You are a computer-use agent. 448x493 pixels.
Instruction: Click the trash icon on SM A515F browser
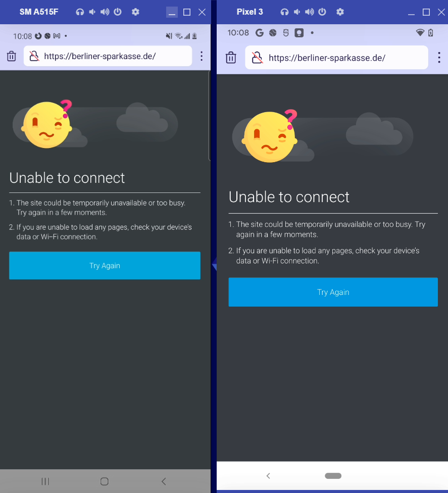coord(12,56)
